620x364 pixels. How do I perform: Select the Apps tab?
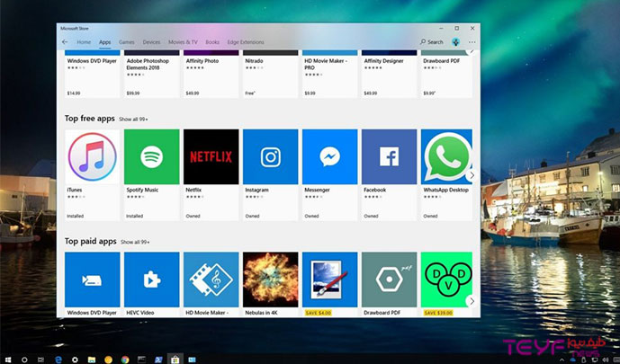(x=104, y=42)
